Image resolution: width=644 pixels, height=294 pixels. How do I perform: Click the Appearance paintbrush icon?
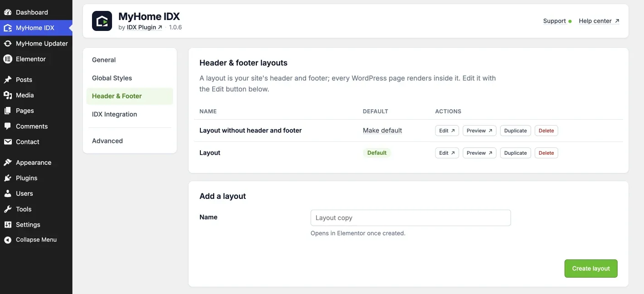[8, 162]
